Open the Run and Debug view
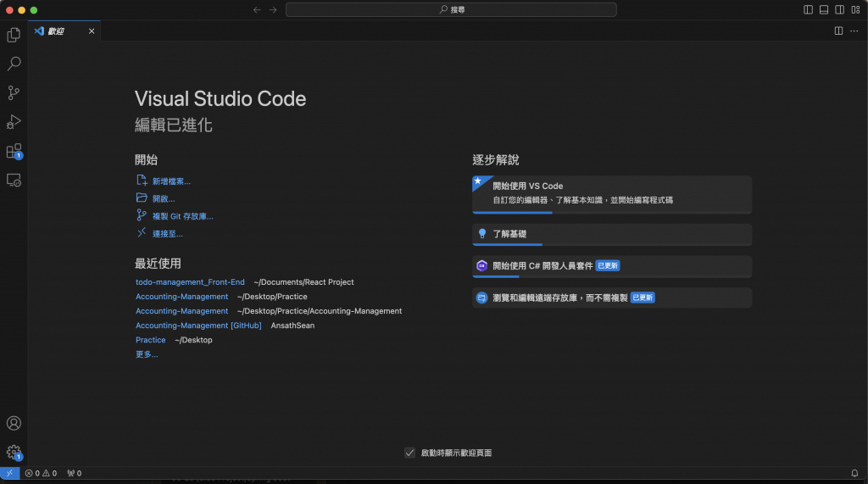The image size is (868, 484). [14, 122]
